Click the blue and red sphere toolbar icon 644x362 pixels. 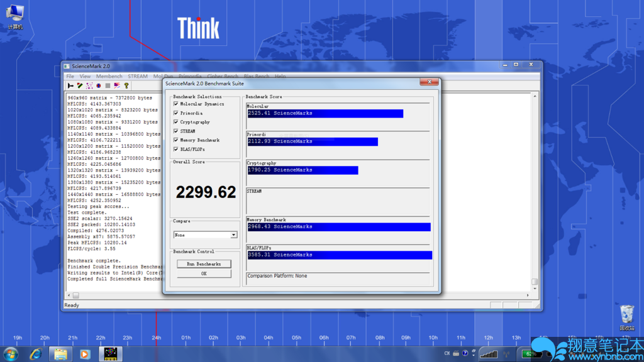pyautogui.click(x=99, y=85)
